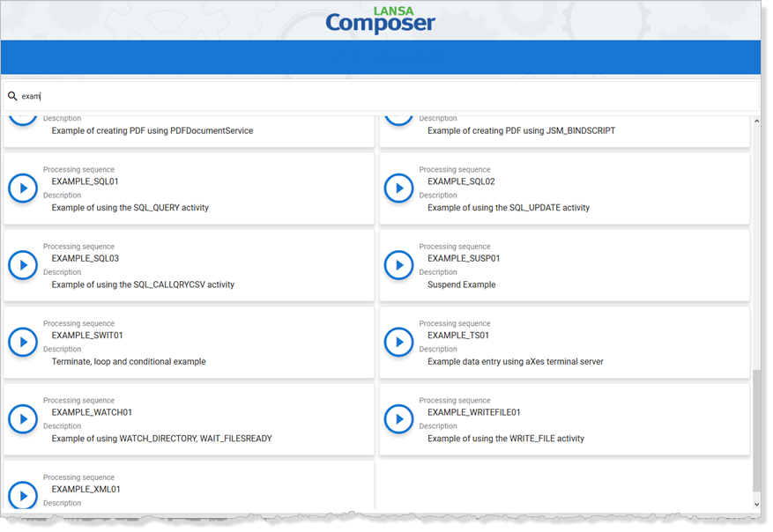
Task: Run the EXAMPLE_WRITEFILE01 processing sequence
Action: [398, 418]
